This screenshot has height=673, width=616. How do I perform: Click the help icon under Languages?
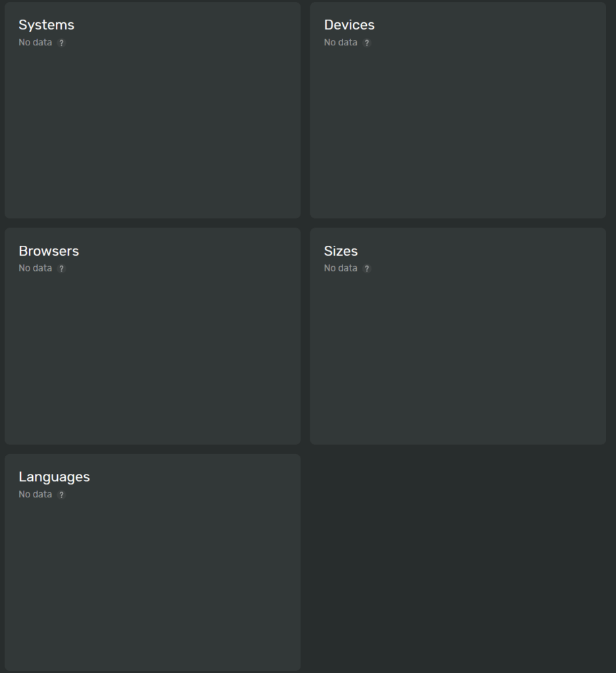point(62,495)
